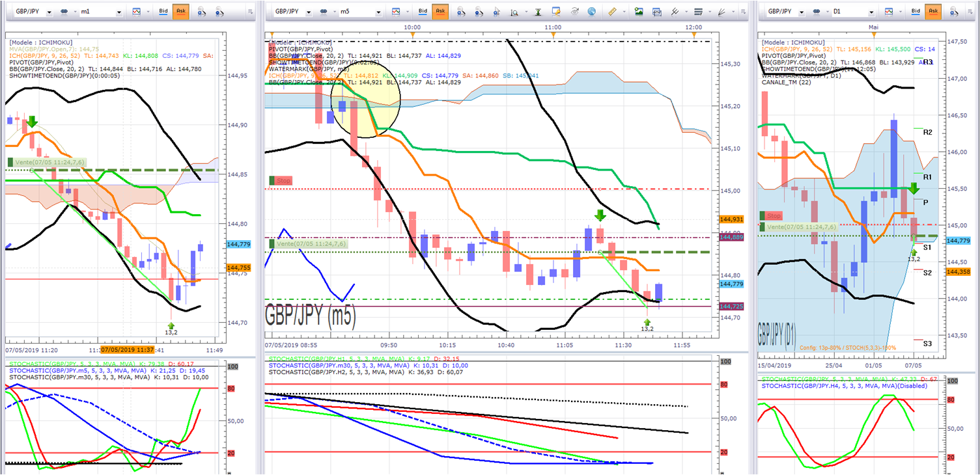980x475 pixels.
Task: Toggle Bid price in the m1 chart
Action: (x=163, y=12)
